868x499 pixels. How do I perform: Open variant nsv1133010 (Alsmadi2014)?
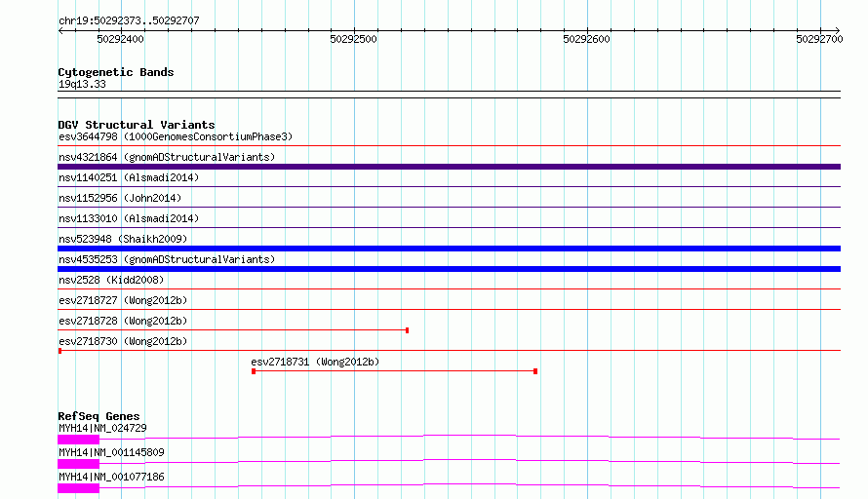click(x=129, y=218)
